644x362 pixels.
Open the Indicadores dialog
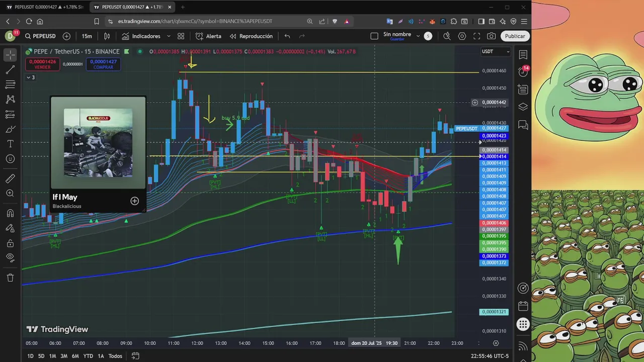(x=141, y=36)
